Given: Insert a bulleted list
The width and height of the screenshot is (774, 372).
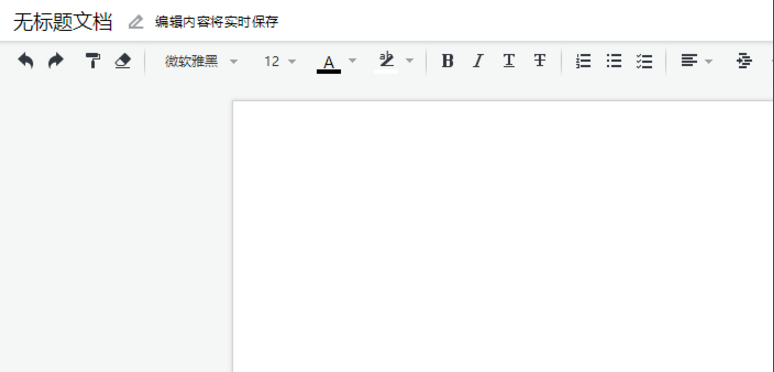Looking at the screenshot, I should [614, 61].
